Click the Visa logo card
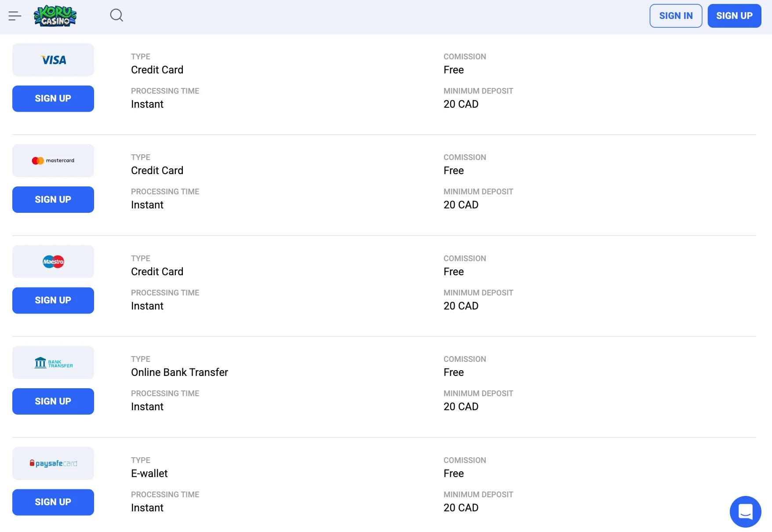772x532 pixels. 53,60
